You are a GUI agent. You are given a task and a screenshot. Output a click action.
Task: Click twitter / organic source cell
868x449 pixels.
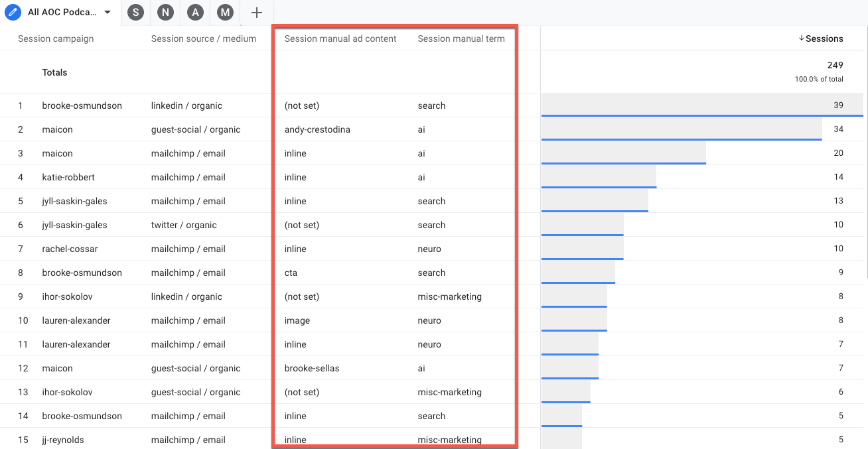point(184,225)
